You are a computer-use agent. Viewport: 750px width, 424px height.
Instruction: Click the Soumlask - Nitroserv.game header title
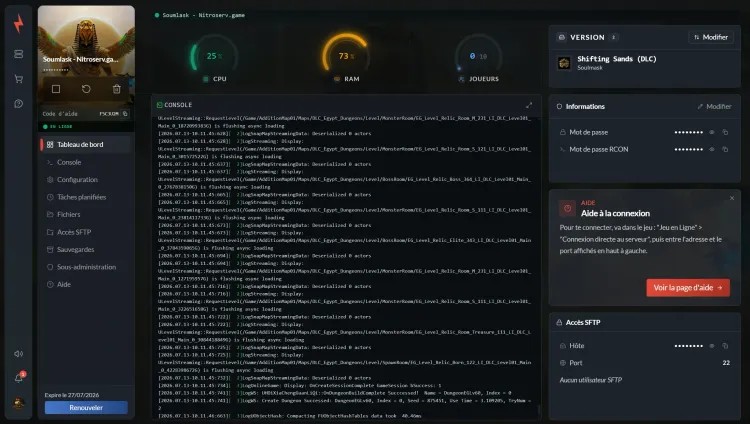point(203,15)
